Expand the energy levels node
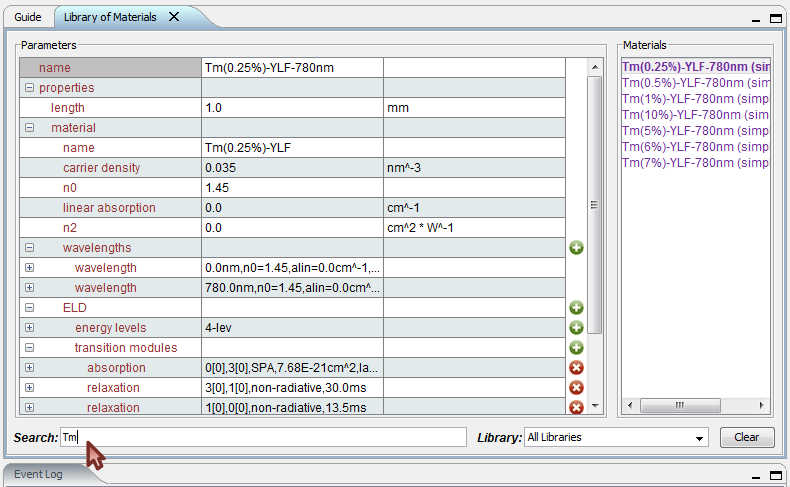 click(29, 328)
